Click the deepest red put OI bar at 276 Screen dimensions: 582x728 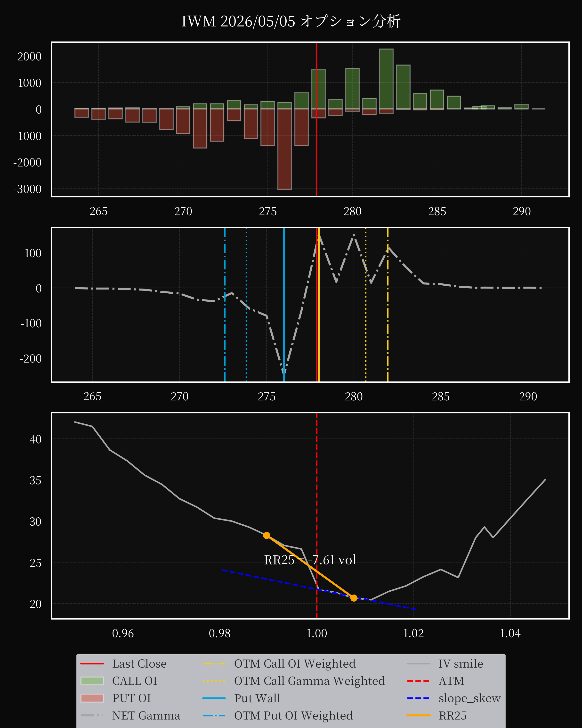(284, 149)
